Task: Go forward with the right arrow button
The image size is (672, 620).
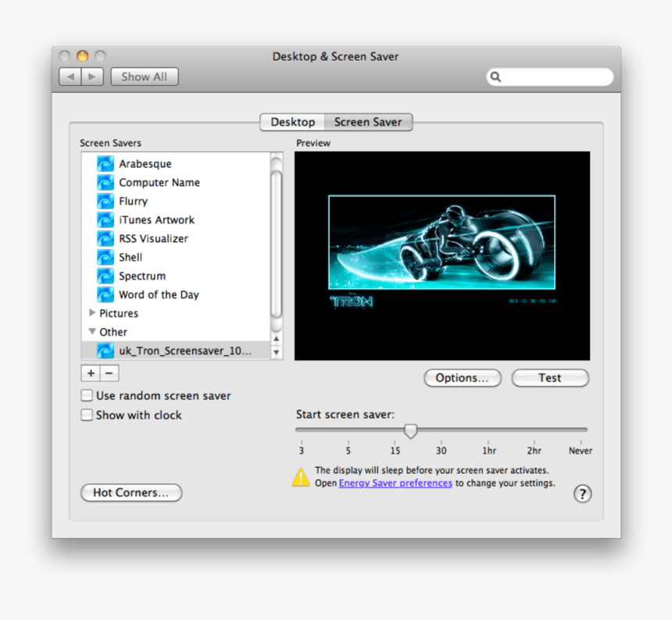Action: pyautogui.click(x=92, y=77)
